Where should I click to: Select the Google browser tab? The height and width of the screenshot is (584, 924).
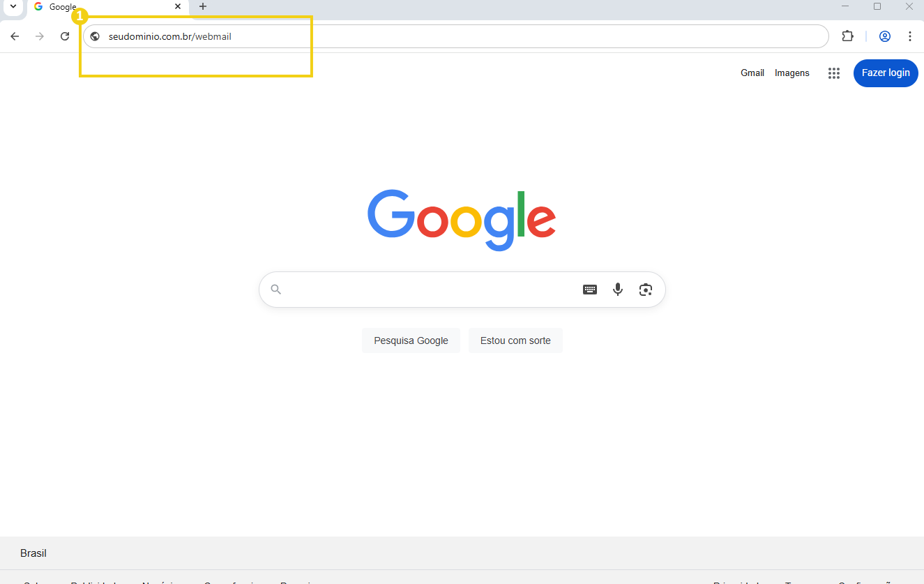point(108,7)
